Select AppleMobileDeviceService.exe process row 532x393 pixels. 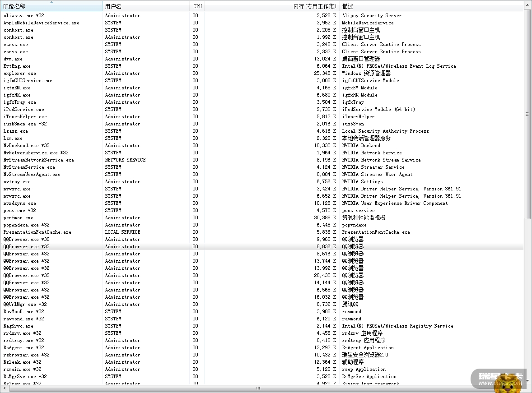[262, 23]
